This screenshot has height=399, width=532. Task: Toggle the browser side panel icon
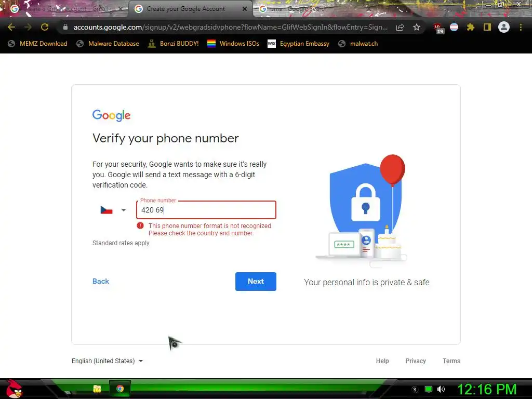tap(487, 27)
